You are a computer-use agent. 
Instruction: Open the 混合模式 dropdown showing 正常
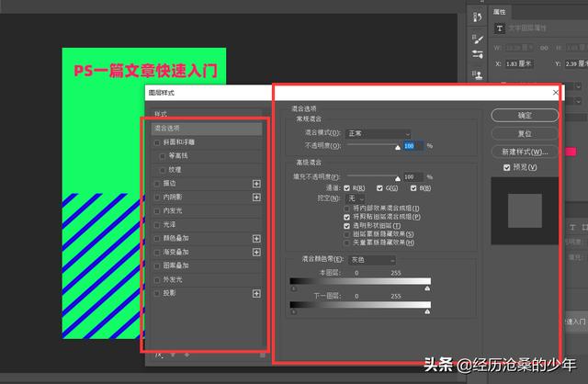[378, 133]
